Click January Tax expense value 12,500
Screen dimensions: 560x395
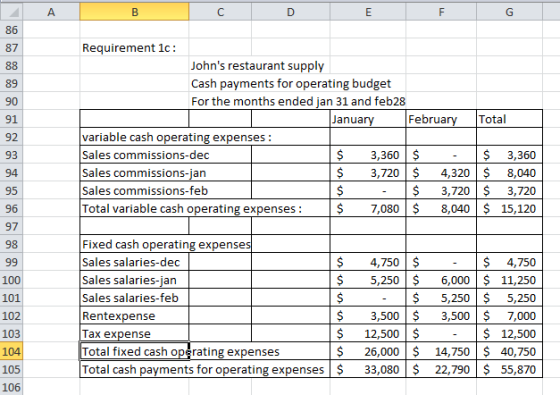pyautogui.click(x=368, y=334)
